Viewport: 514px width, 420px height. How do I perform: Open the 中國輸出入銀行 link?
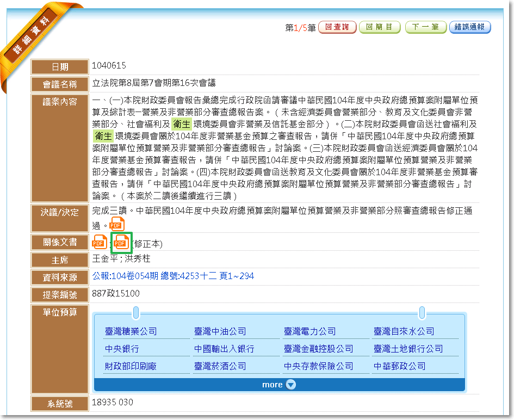pyautogui.click(x=224, y=349)
